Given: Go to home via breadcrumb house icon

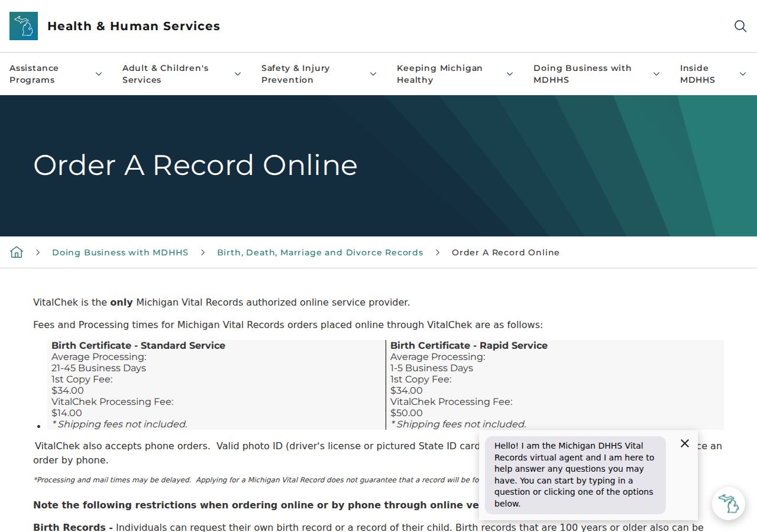Looking at the screenshot, I should coord(17,252).
